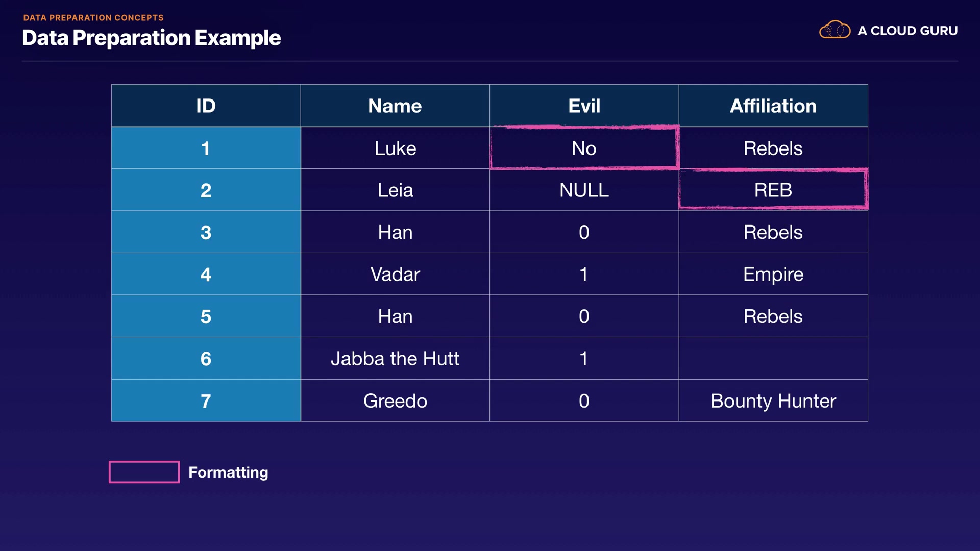The width and height of the screenshot is (980, 551).
Task: Click the 'Bounty Hunter' affiliation cell
Action: [x=773, y=400]
